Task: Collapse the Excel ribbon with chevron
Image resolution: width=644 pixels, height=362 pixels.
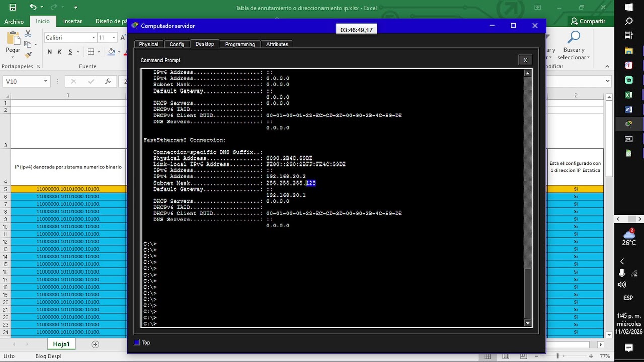Action: (x=608, y=66)
